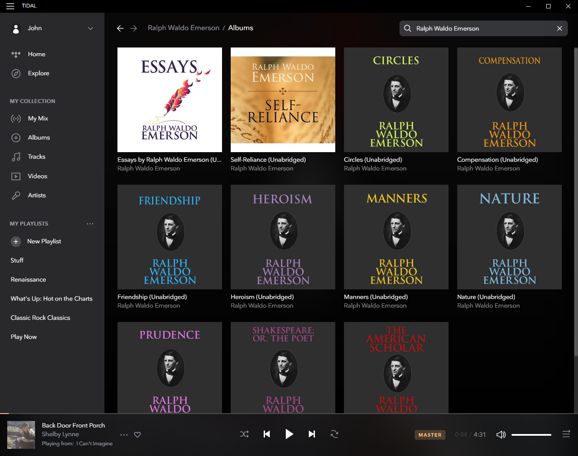
Task: Click artist name under Essays album
Action: pos(149,168)
